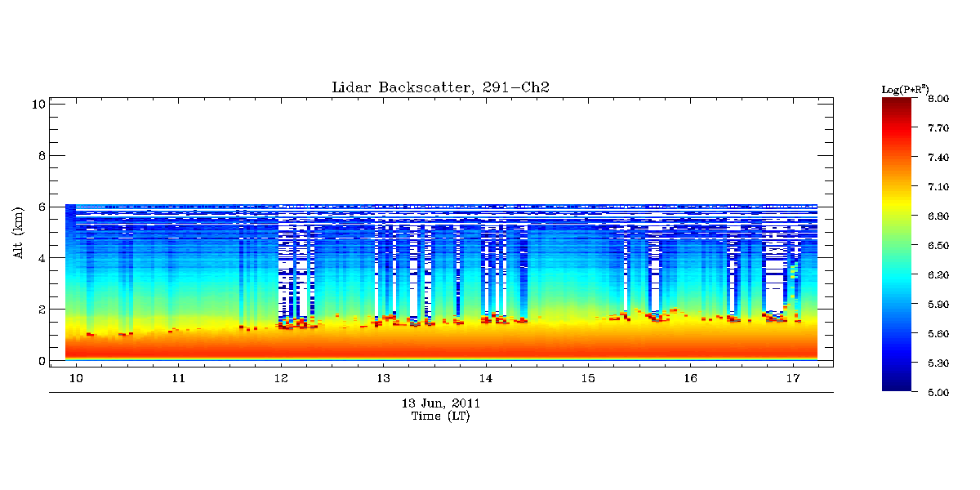Click the altitude axis tick label 2

point(41,309)
